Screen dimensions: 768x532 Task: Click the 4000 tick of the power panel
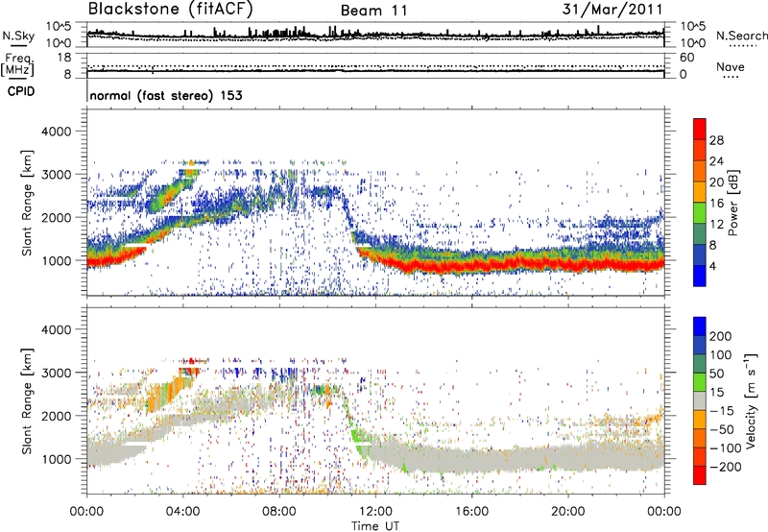(x=56, y=132)
